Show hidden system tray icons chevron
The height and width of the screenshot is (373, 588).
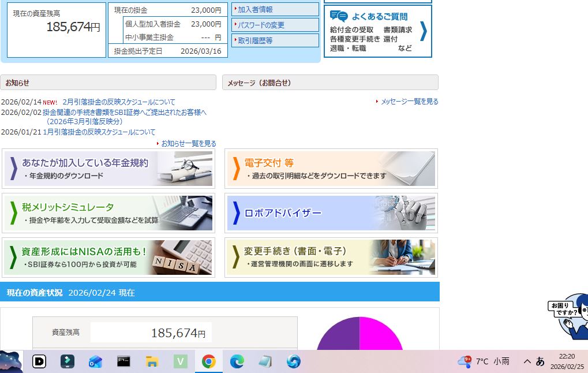[527, 361]
